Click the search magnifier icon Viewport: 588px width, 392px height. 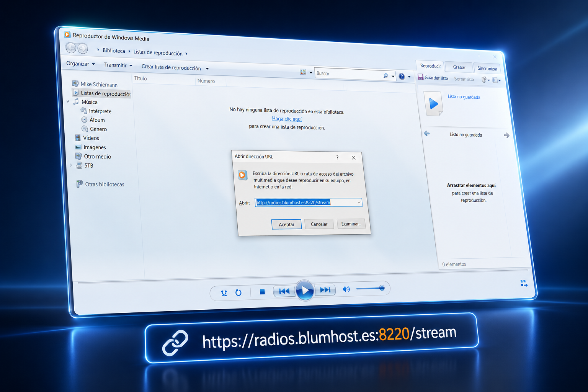pos(385,76)
